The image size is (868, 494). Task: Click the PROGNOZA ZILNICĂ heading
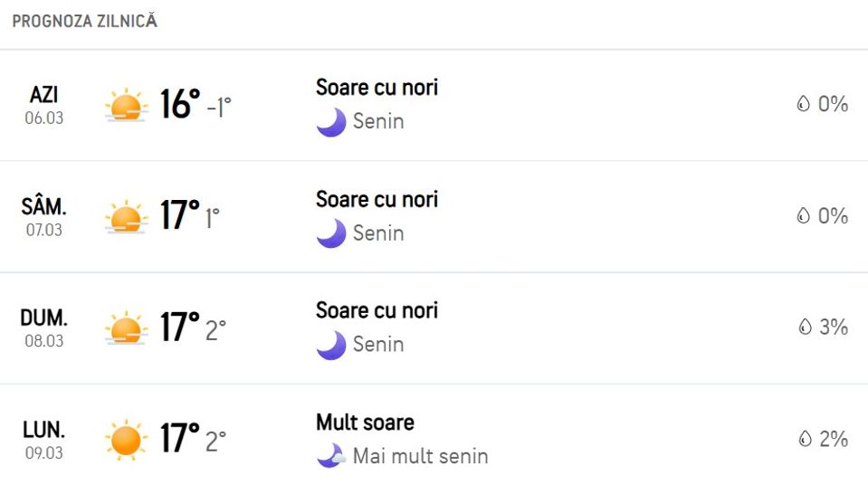pos(85,21)
